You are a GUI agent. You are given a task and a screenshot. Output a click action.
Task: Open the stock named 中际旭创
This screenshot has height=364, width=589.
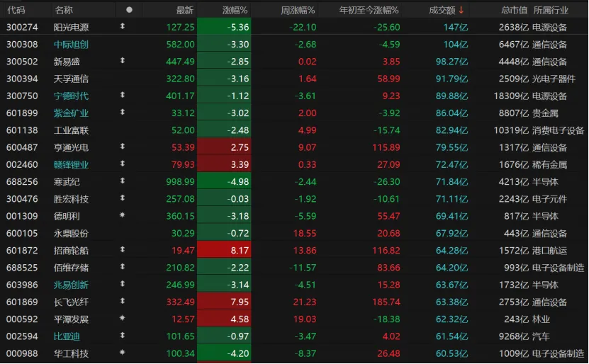pyautogui.click(x=72, y=44)
